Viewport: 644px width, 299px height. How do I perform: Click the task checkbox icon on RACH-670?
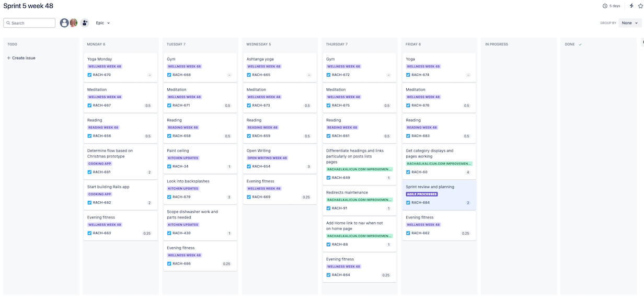(89, 75)
